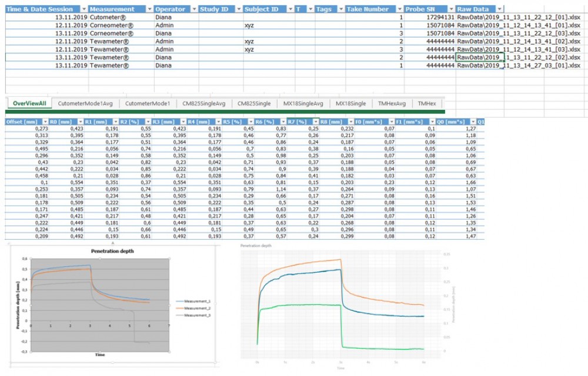The width and height of the screenshot is (588, 376).
Task: Open the Subject ID filter dropdown
Action: (x=289, y=9)
